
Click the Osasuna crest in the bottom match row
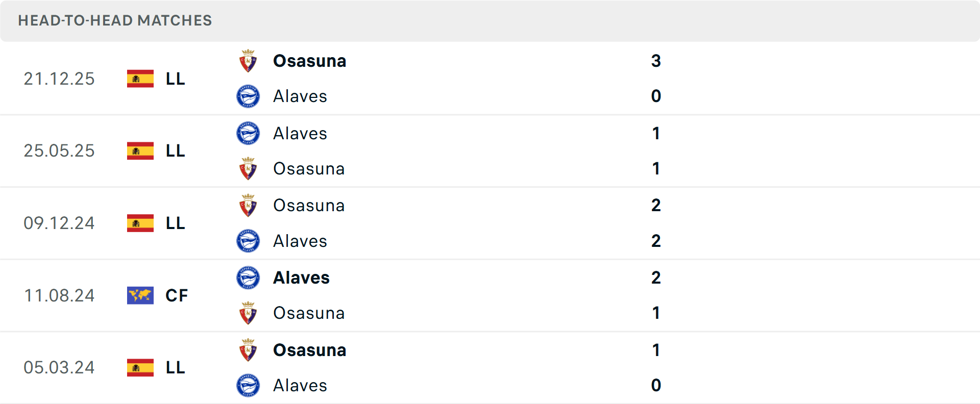[x=248, y=350]
